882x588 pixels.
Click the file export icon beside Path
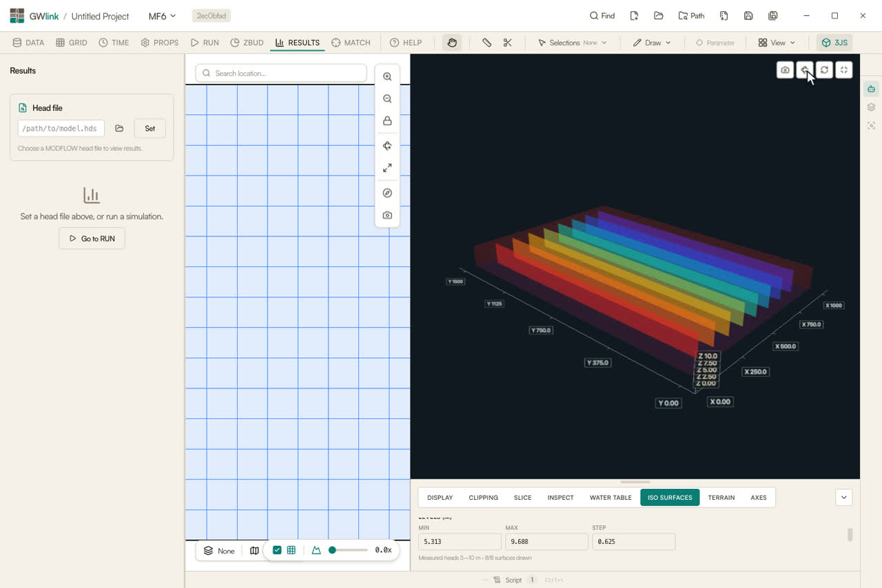(x=724, y=16)
